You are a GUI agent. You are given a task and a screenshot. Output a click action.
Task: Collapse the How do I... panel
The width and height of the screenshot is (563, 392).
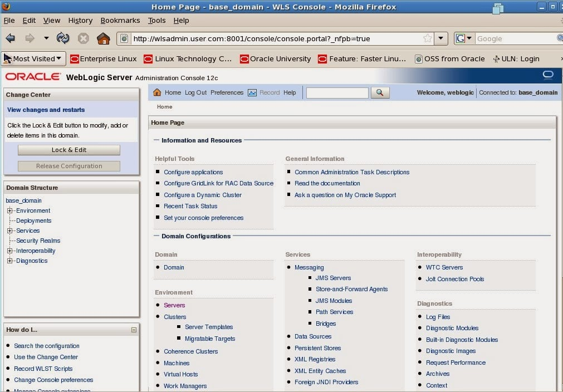(134, 330)
